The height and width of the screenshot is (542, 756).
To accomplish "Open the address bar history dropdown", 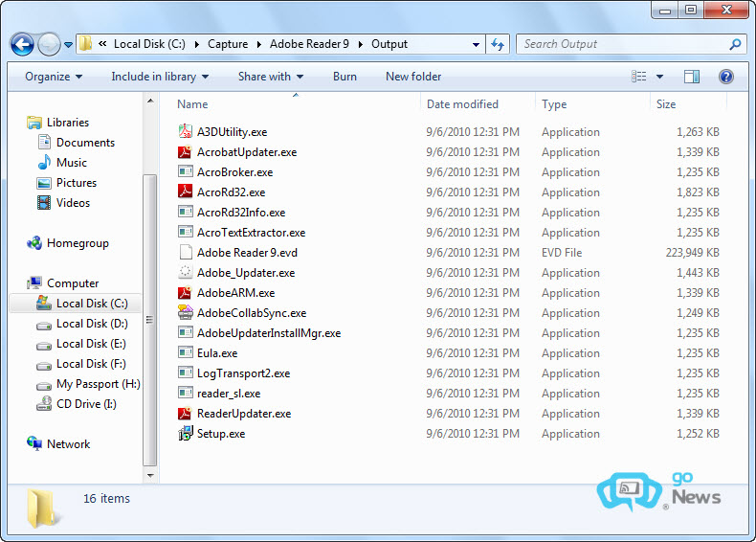I will pos(476,44).
